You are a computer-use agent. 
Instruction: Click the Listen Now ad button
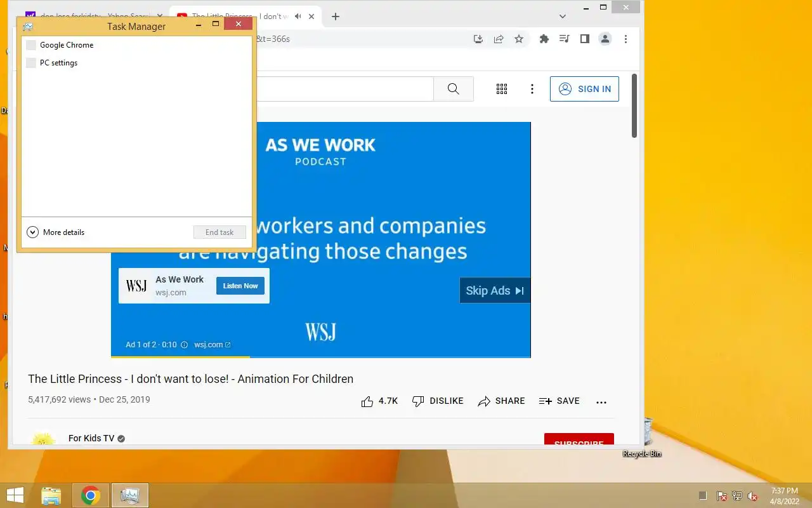[x=240, y=286]
